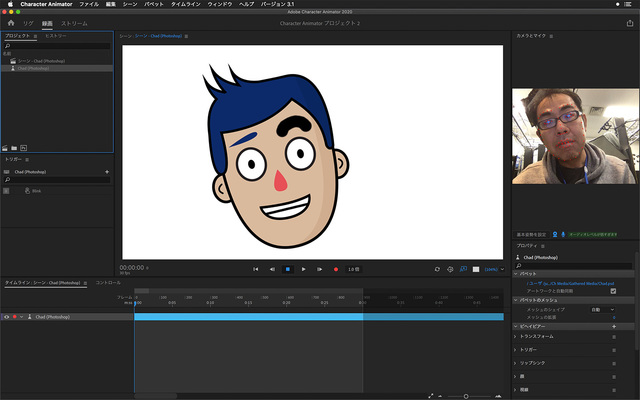The image size is (640, 400).
Task: Click the 基本姿勢を設定 button
Action: pyautogui.click(x=530, y=234)
